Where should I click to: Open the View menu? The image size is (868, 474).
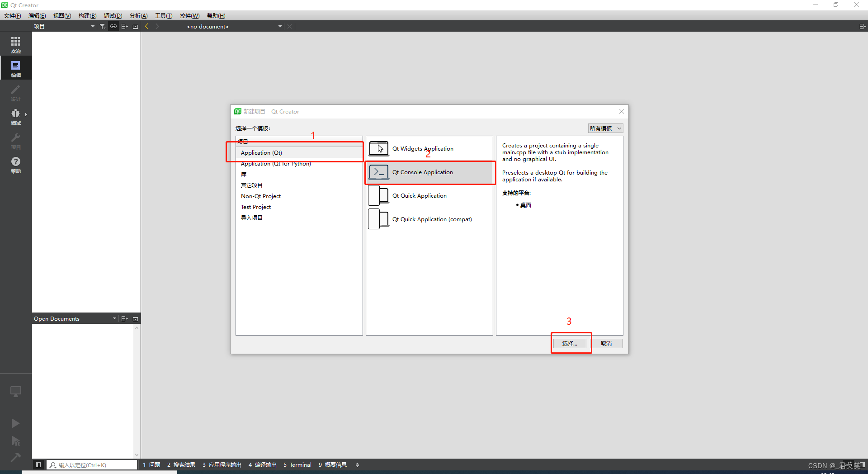tap(62, 15)
